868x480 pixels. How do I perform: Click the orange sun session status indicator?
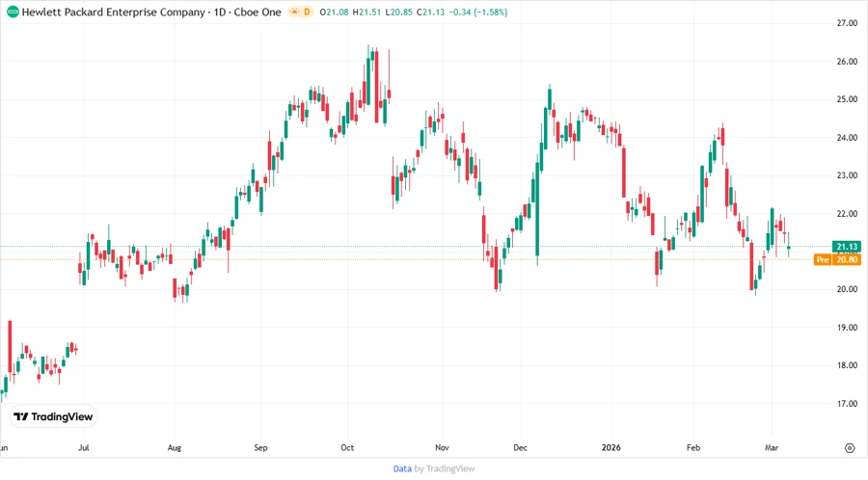294,12
